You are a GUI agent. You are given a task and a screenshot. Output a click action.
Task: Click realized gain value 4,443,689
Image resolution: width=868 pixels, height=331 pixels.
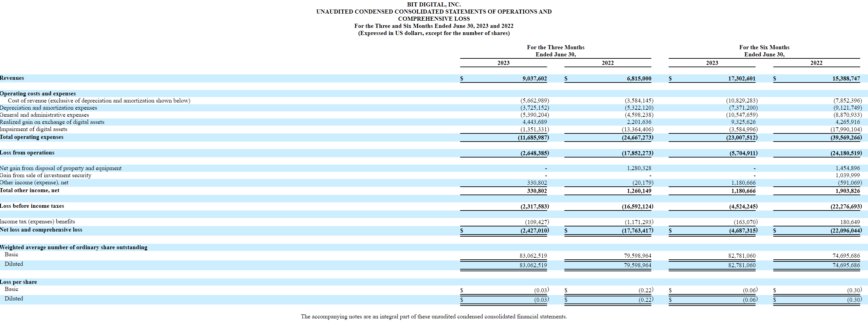pos(535,122)
